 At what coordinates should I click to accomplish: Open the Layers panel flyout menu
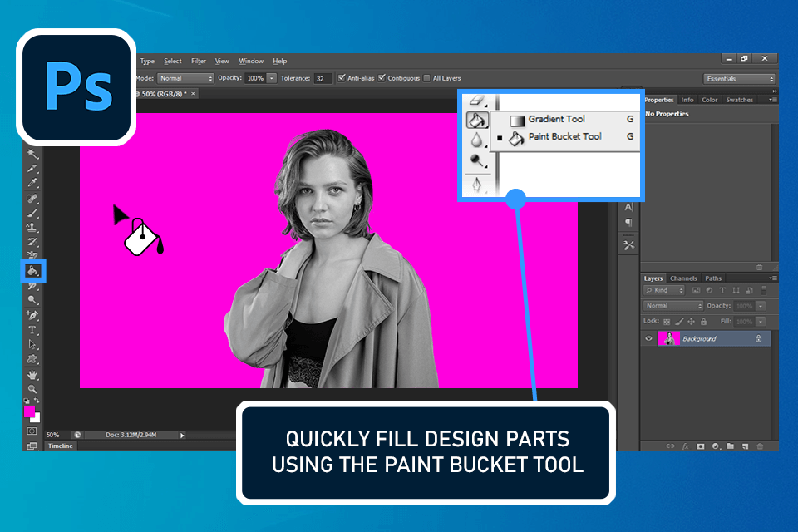pyautogui.click(x=772, y=278)
